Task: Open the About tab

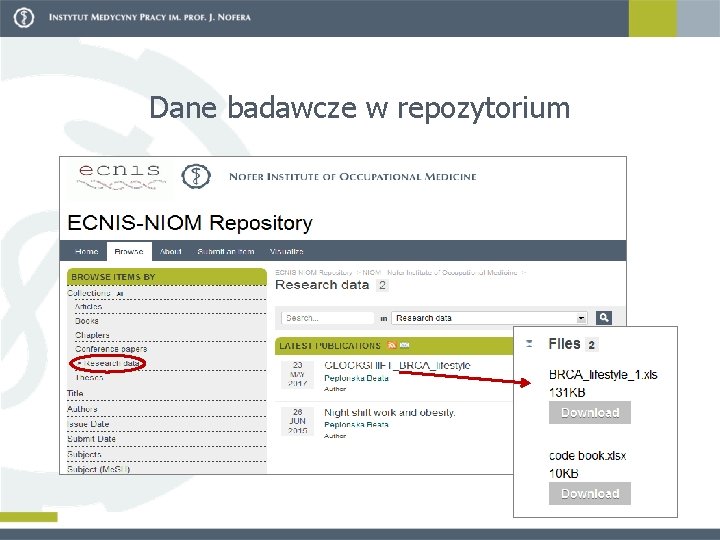Action: tap(170, 251)
